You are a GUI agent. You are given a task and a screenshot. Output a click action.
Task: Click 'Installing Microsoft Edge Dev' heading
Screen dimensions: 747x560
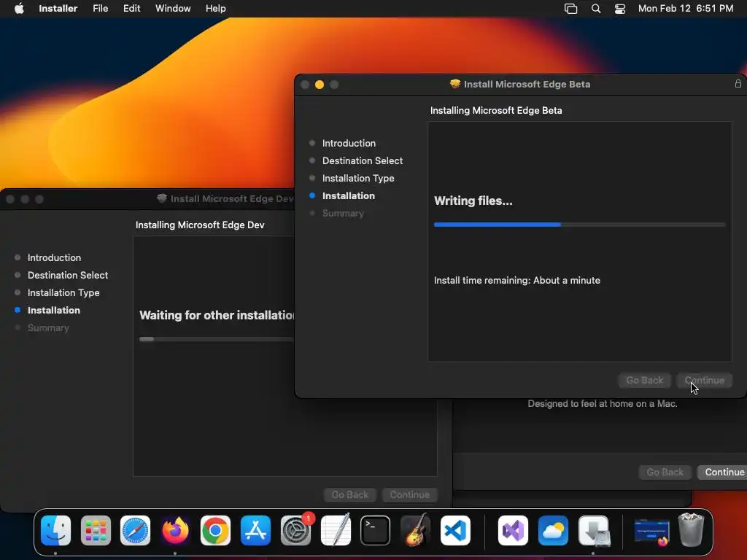[x=200, y=225]
